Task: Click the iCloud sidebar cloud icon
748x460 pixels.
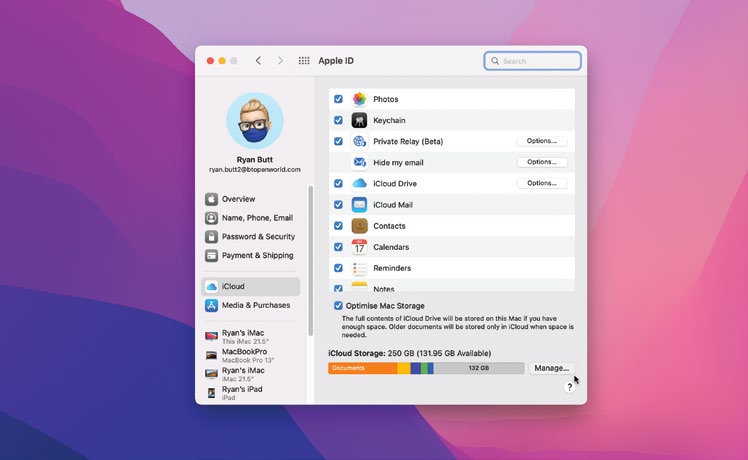Action: pyautogui.click(x=211, y=286)
